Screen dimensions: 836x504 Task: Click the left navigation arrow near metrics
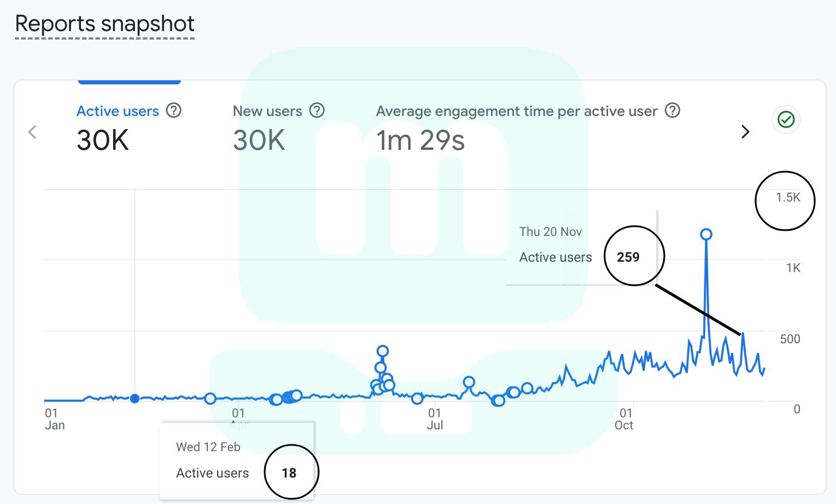pos(32,131)
